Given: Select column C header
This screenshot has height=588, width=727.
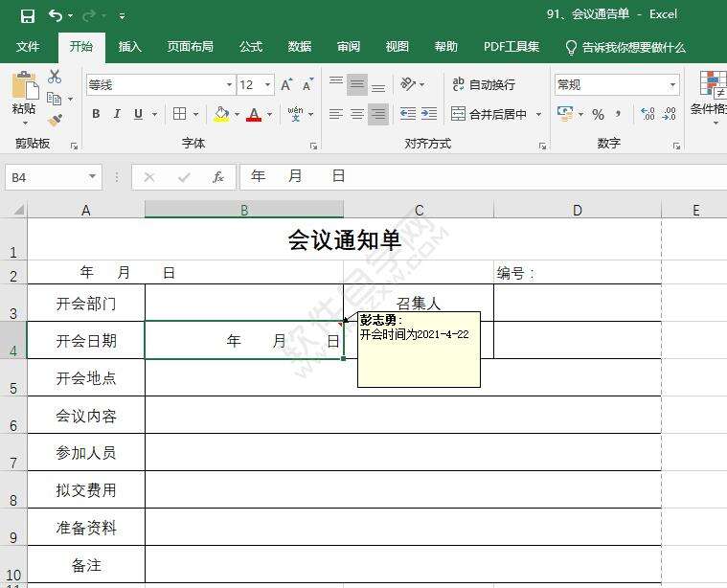Looking at the screenshot, I should [x=419, y=210].
